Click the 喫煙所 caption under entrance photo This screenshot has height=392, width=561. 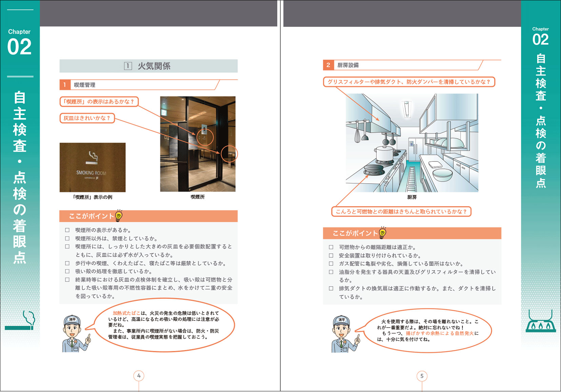coord(198,197)
